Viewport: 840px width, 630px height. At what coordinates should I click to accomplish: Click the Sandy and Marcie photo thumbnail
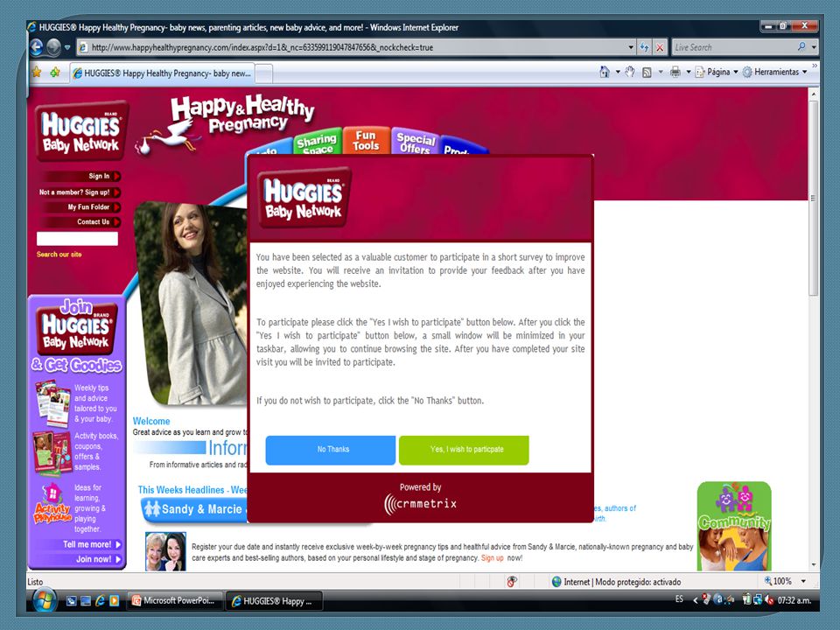coord(165,551)
